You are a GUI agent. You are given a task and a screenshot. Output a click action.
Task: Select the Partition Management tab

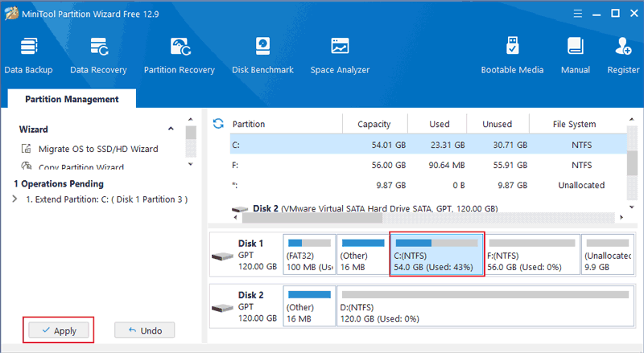click(72, 100)
